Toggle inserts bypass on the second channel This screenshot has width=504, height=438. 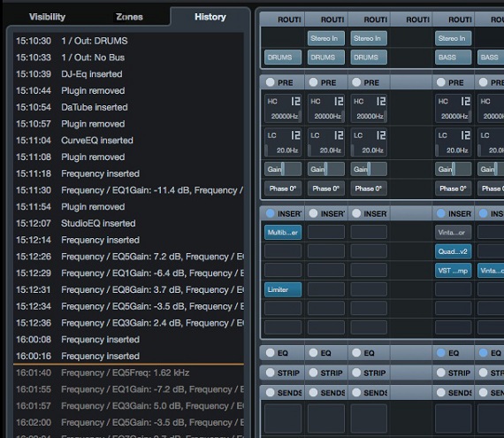(313, 213)
